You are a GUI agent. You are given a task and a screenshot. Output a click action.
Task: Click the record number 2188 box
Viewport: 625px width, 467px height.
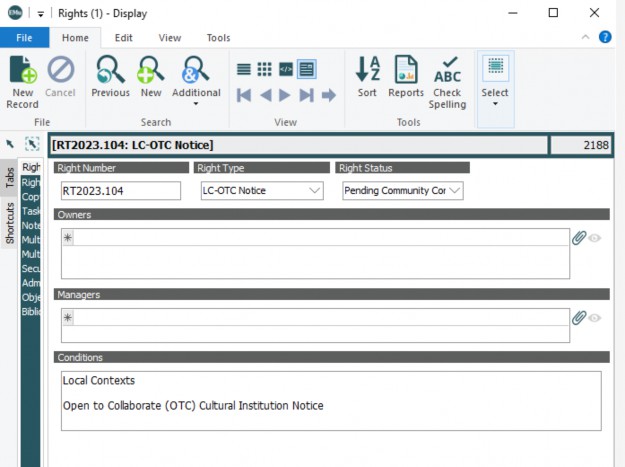tap(581, 145)
